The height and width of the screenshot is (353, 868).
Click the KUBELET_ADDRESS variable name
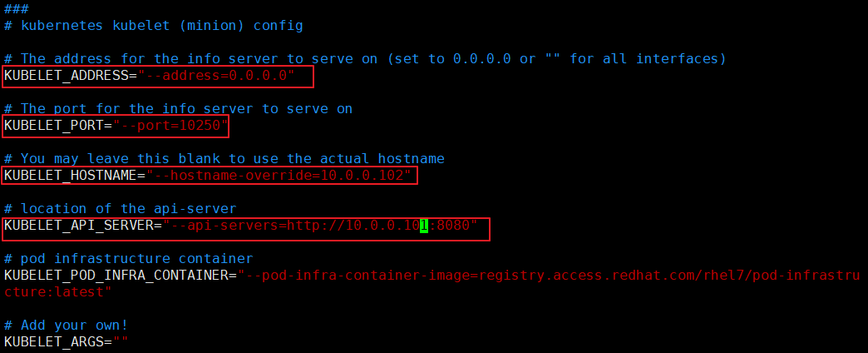coord(65,76)
